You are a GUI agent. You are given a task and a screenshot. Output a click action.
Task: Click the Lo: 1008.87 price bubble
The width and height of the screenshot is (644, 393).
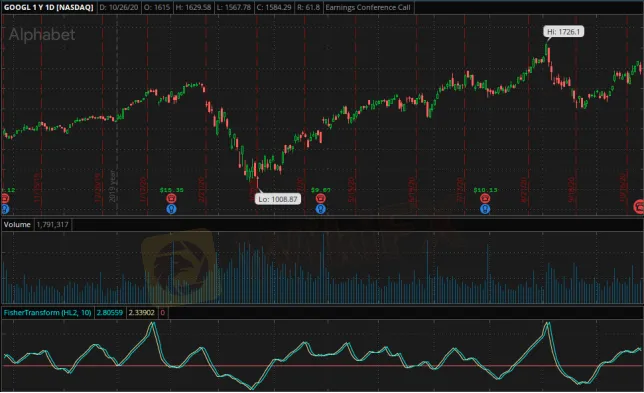(278, 199)
